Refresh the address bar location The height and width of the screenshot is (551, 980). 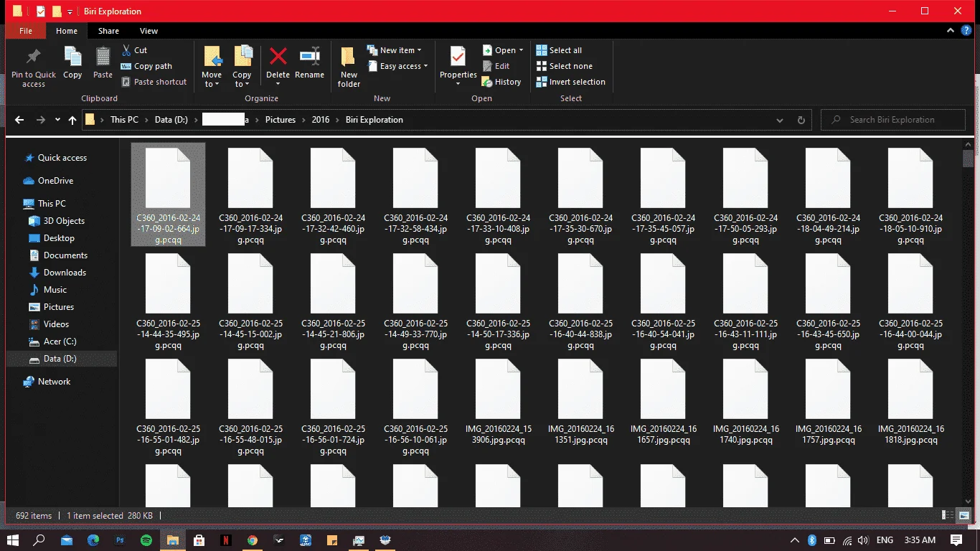[801, 120]
